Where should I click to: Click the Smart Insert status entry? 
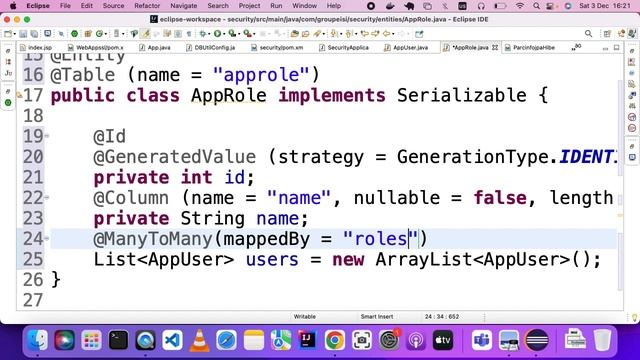pos(377,316)
